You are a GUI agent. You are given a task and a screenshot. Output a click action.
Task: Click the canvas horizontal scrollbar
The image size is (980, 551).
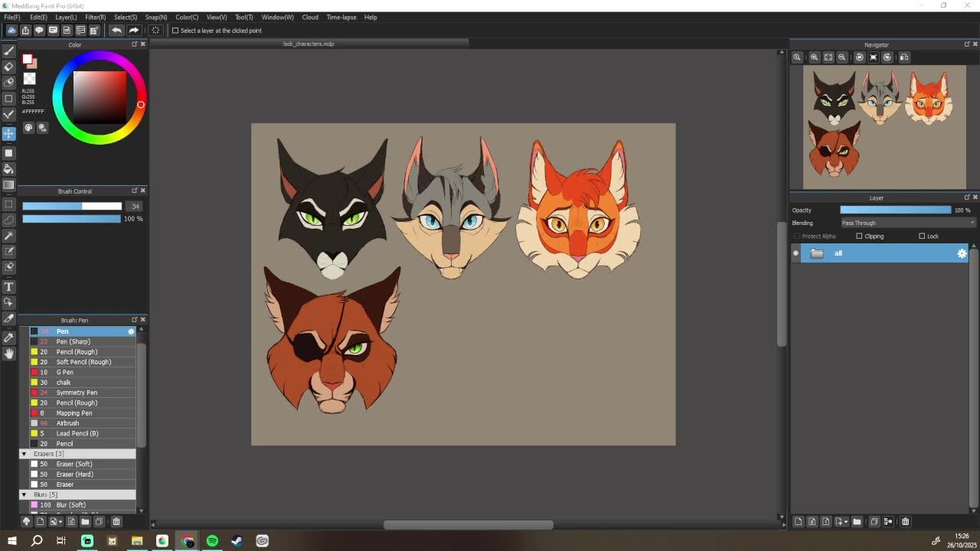[x=468, y=525]
